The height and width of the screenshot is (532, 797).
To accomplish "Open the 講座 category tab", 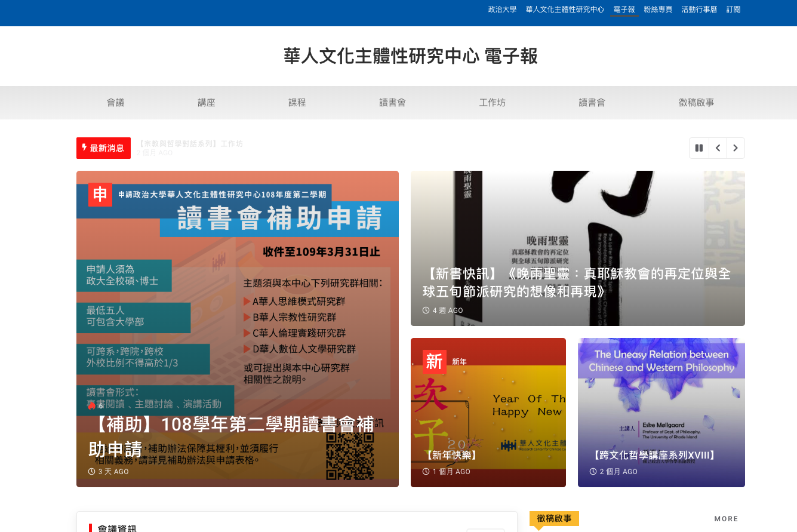I will [207, 103].
